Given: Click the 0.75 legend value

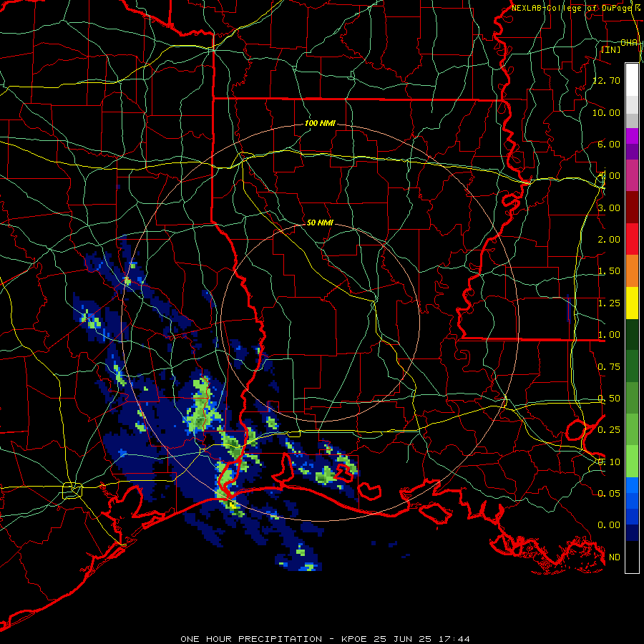Looking at the screenshot, I should click(609, 367).
